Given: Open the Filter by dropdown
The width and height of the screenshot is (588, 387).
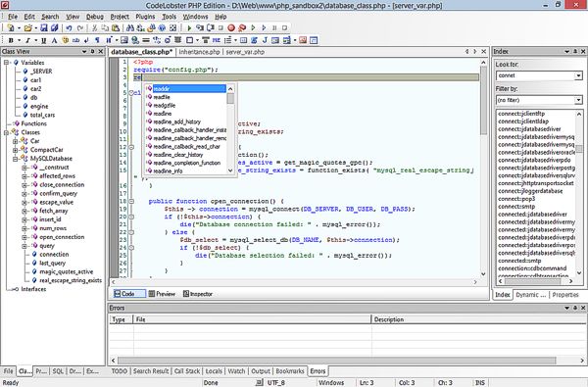Looking at the screenshot, I should [x=578, y=100].
